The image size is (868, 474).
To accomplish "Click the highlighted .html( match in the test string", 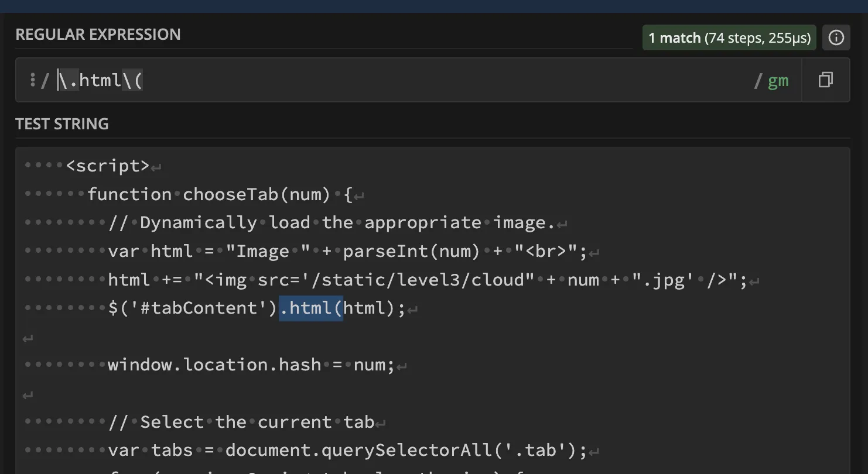I will click(310, 307).
